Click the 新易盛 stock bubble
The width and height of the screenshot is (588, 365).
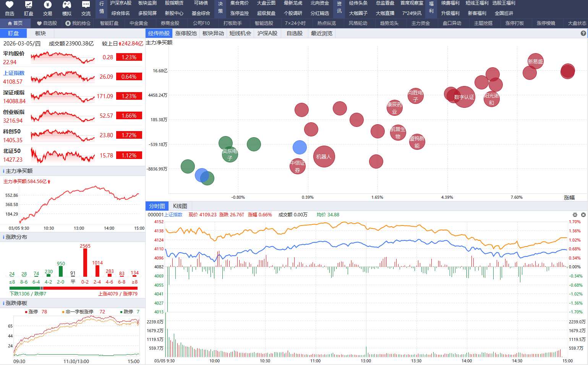point(535,61)
